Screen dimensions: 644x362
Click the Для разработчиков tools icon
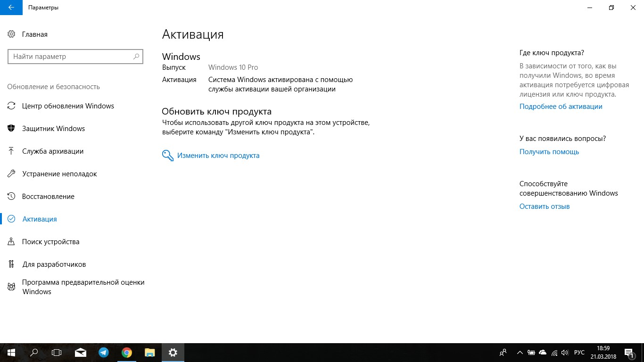click(11, 264)
